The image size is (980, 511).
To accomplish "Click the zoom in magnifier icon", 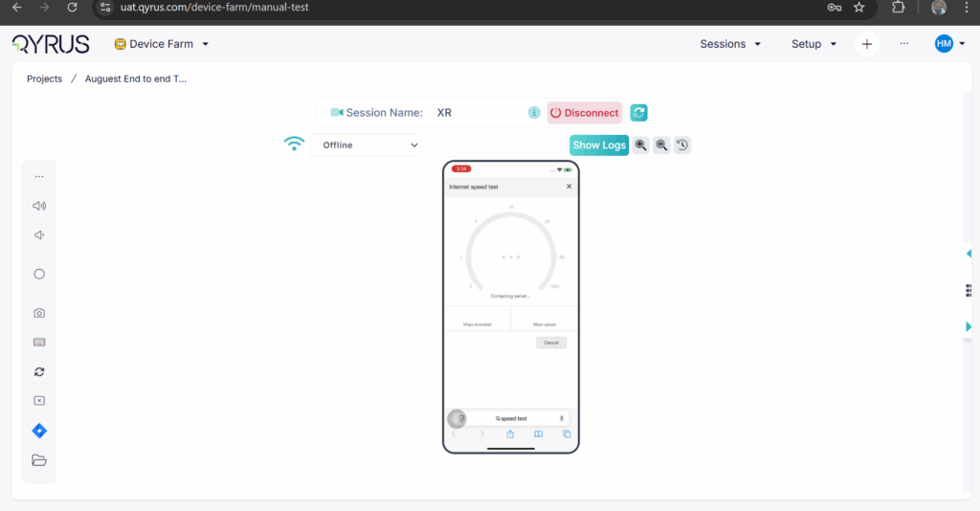I will click(641, 145).
